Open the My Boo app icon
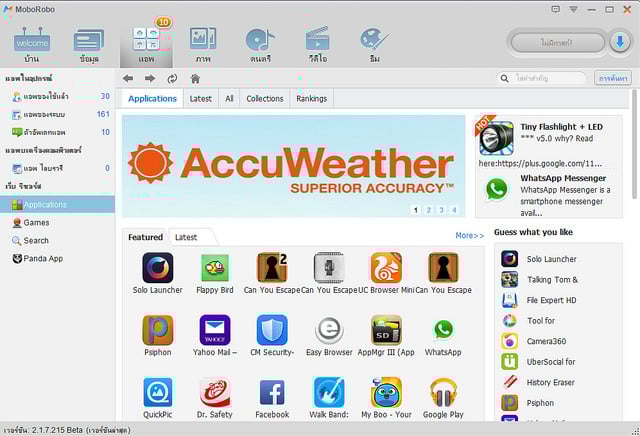The image size is (640, 436). pos(386,392)
